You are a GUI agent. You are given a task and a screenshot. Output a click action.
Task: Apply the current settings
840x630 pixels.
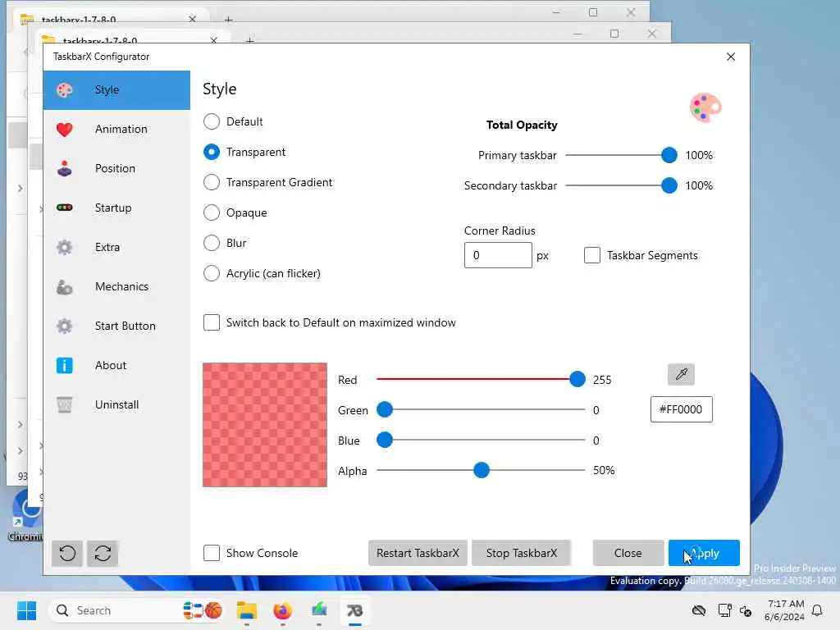pos(704,553)
